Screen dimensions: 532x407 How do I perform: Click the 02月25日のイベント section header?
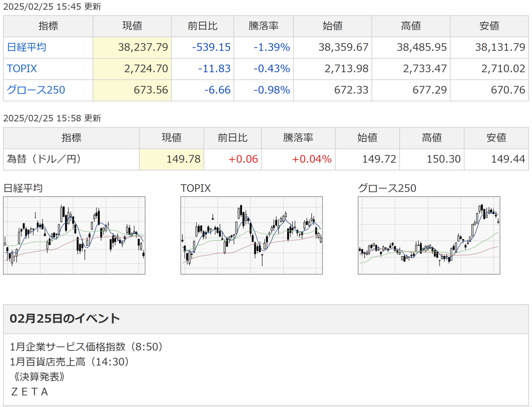coord(65,318)
